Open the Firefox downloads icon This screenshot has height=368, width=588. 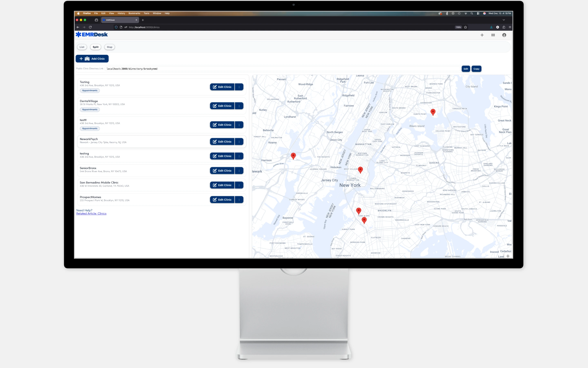[x=491, y=27]
